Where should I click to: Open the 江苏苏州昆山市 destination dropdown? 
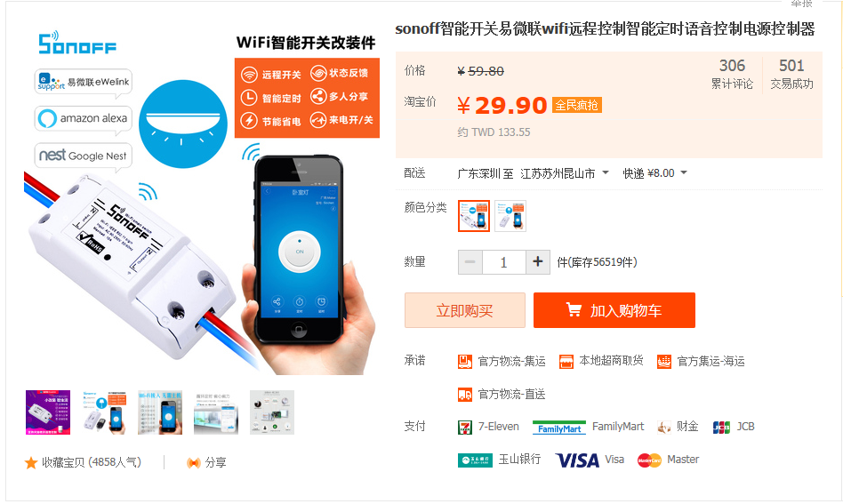click(x=564, y=173)
